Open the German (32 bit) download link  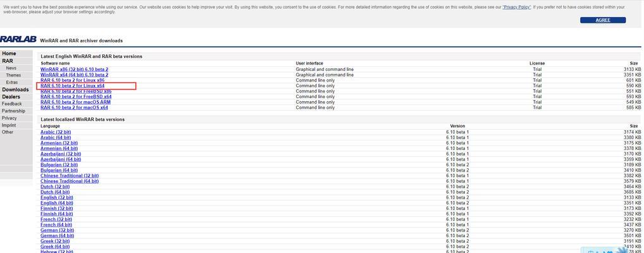(x=57, y=230)
